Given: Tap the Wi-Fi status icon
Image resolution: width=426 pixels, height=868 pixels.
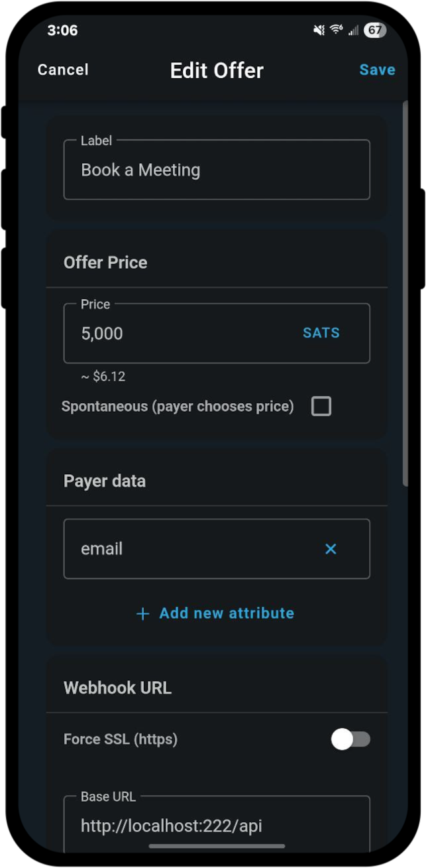Looking at the screenshot, I should (337, 30).
